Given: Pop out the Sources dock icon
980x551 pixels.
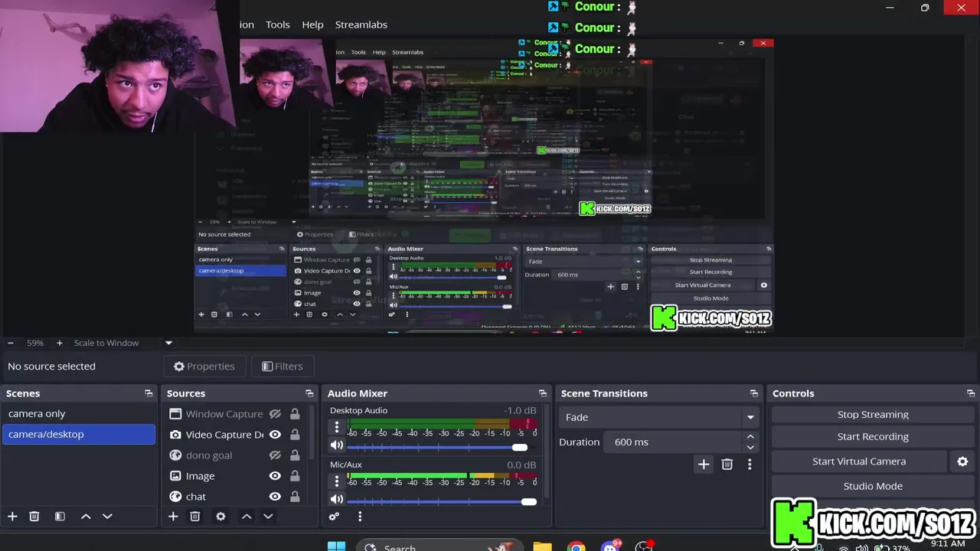Looking at the screenshot, I should (309, 393).
